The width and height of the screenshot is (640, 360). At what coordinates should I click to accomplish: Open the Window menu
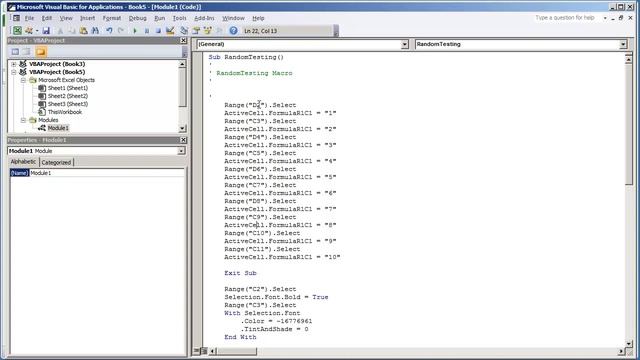click(x=233, y=18)
